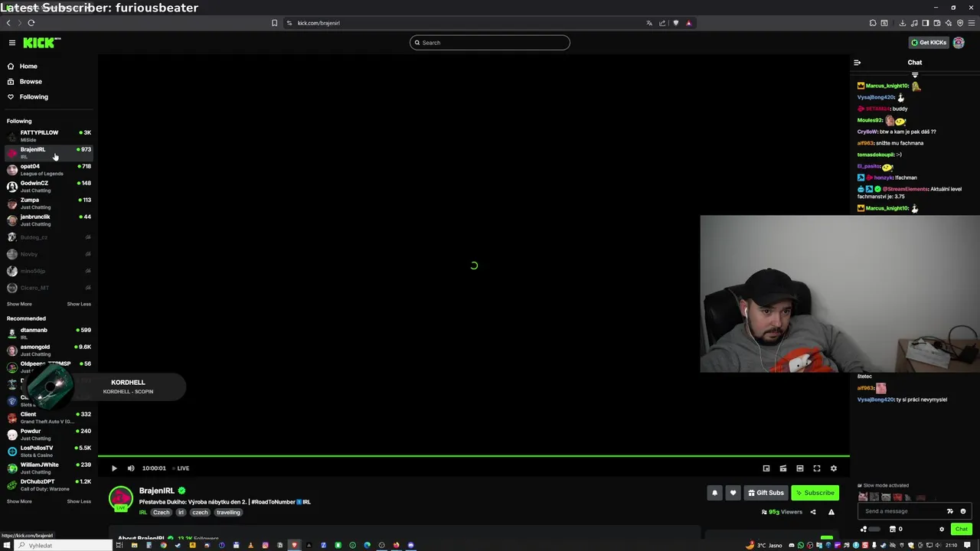
Task: Go to Home in the sidebar
Action: point(49,67)
